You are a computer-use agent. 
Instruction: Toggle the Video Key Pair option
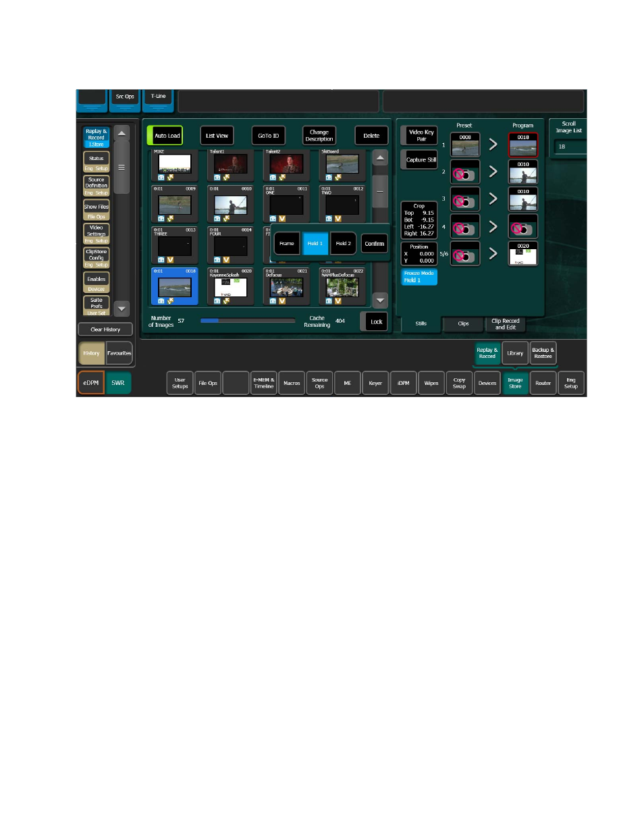tap(420, 136)
